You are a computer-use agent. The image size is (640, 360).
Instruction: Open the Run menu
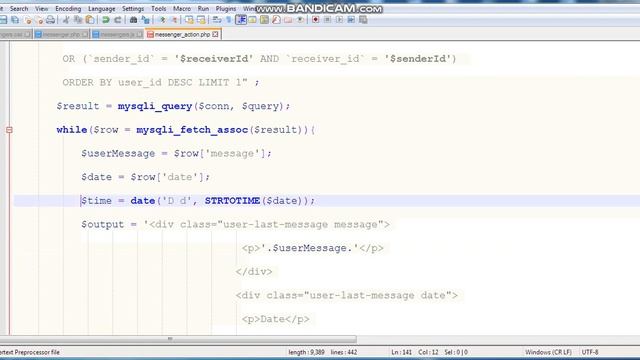203,9
